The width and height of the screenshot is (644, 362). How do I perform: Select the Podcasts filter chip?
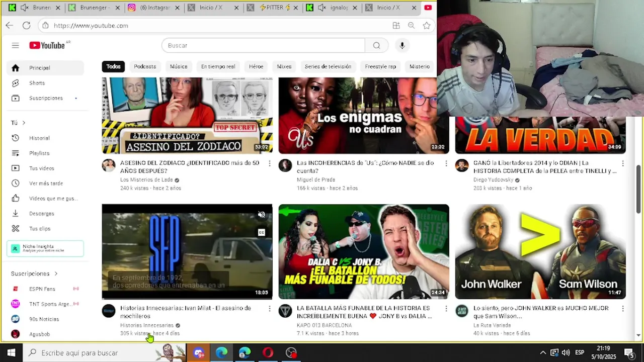(x=145, y=66)
